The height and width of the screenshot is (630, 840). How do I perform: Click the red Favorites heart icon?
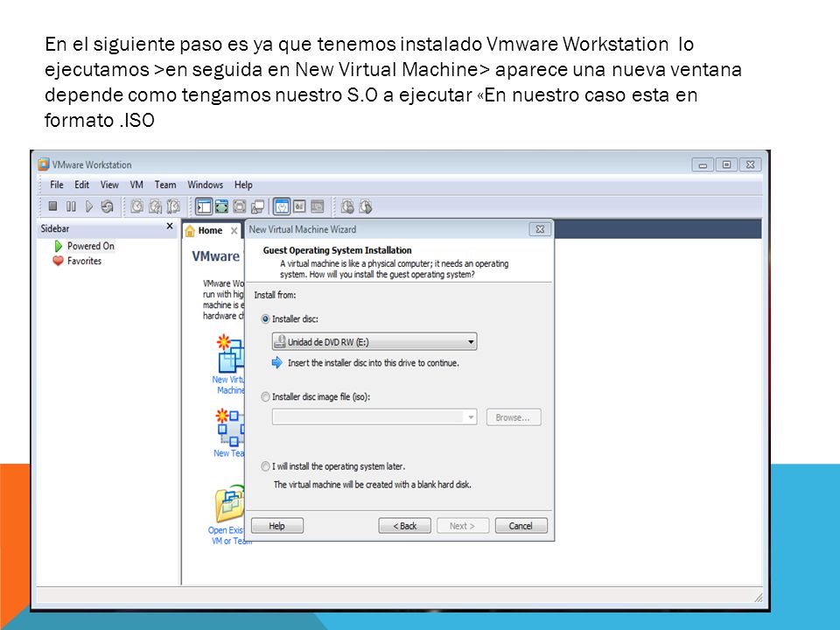[58, 261]
